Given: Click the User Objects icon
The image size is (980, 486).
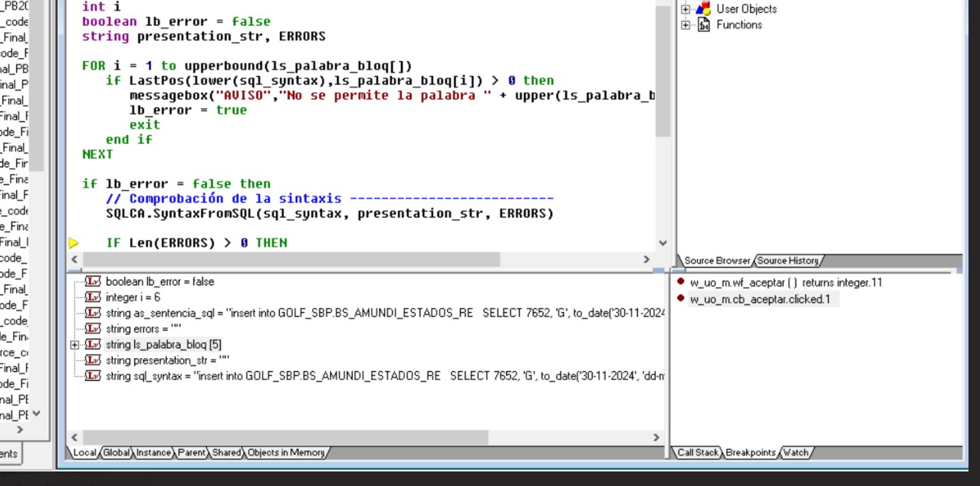Looking at the screenshot, I should point(703,9).
